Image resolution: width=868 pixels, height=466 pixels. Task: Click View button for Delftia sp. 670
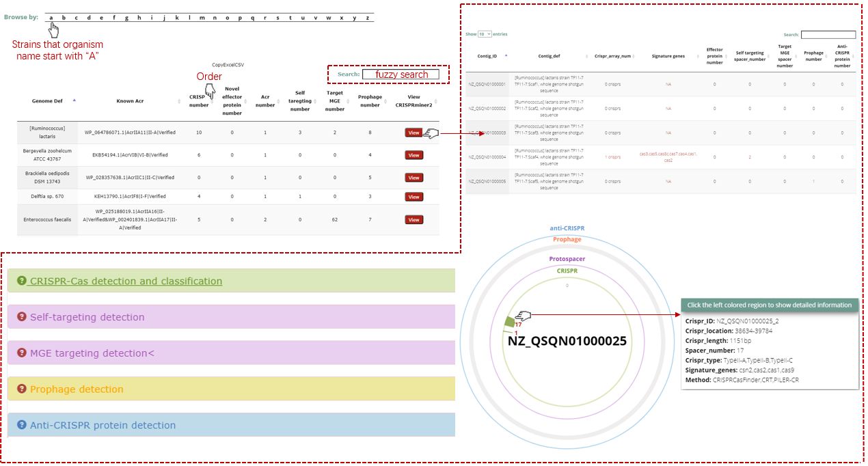coord(413,197)
